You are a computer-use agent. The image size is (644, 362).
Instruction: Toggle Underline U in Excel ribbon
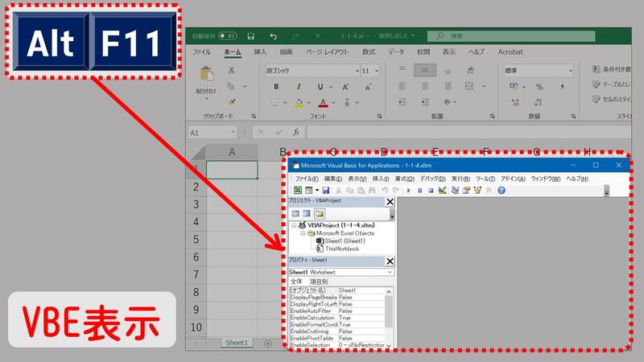click(x=320, y=87)
